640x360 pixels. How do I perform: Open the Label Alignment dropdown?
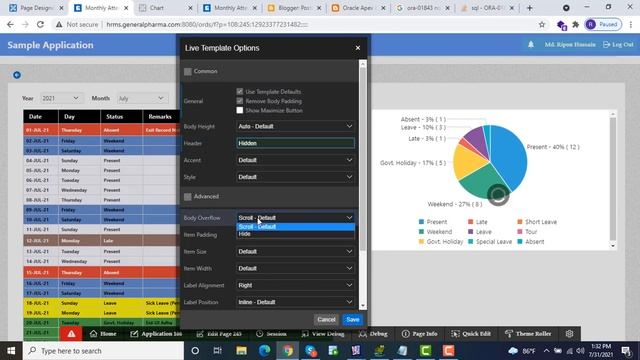[x=295, y=285]
